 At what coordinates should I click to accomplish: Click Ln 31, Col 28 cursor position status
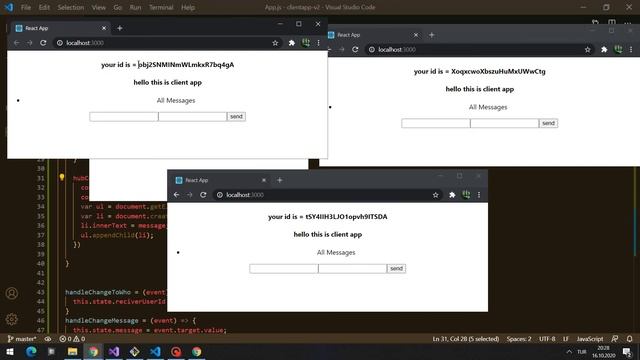point(466,339)
